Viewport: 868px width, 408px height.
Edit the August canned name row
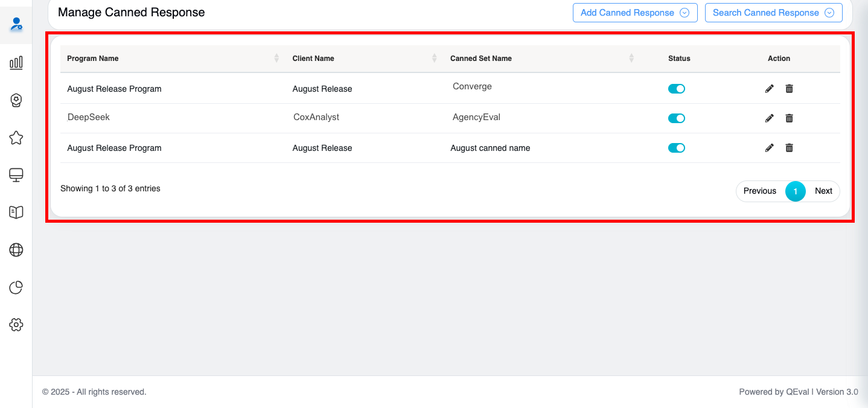(x=769, y=148)
